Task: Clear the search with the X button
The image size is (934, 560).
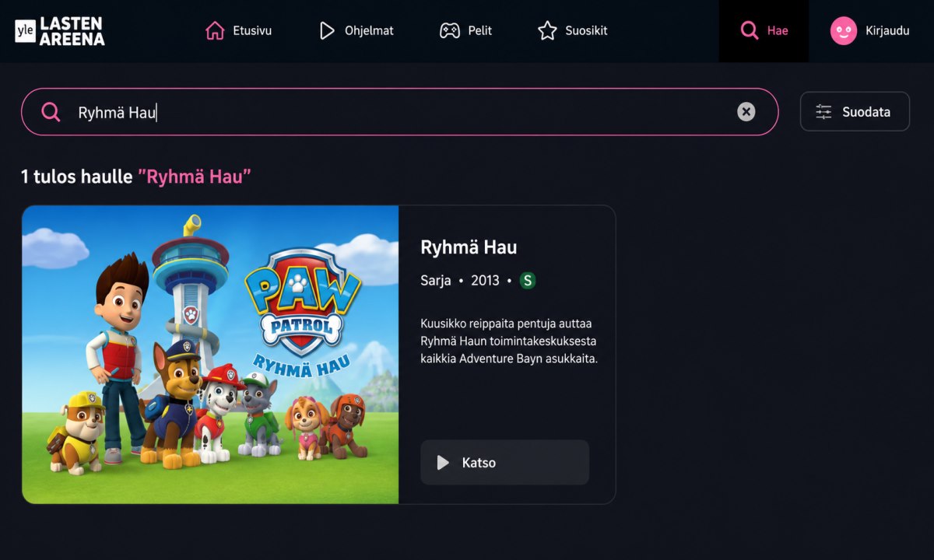Action: click(x=746, y=112)
